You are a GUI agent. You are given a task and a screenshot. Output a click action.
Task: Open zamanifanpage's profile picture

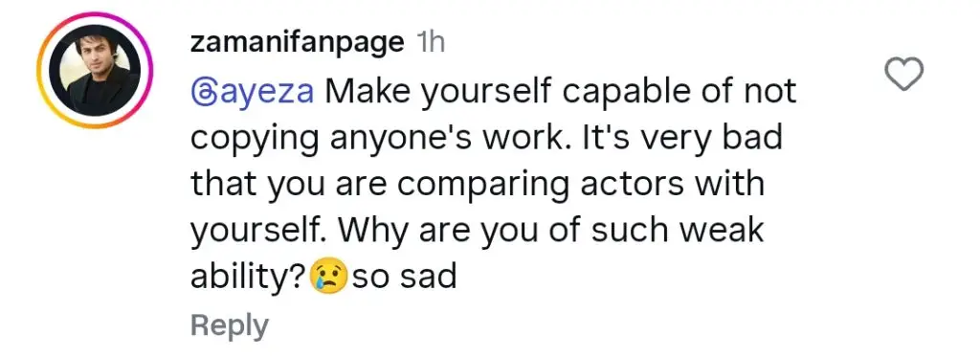point(95,70)
